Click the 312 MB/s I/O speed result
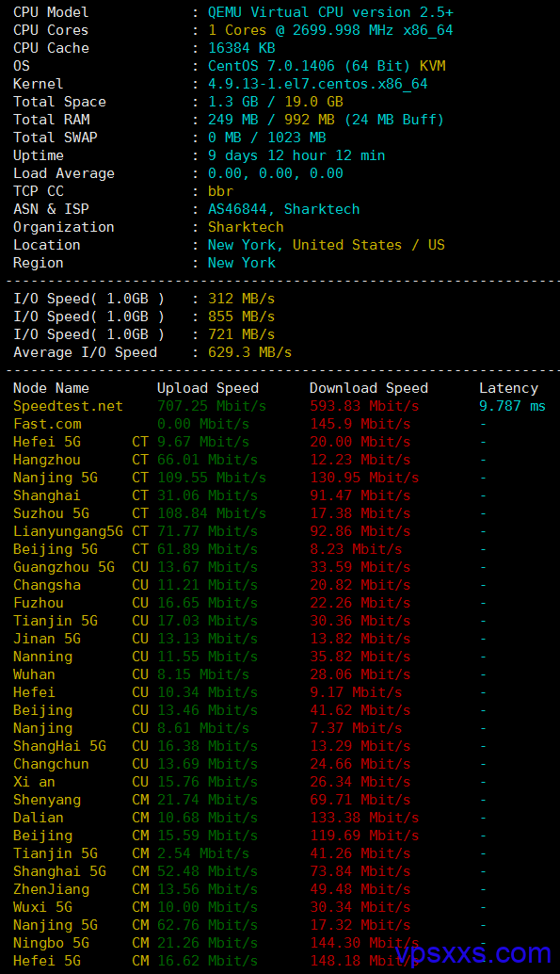560x974 pixels. pos(242,299)
